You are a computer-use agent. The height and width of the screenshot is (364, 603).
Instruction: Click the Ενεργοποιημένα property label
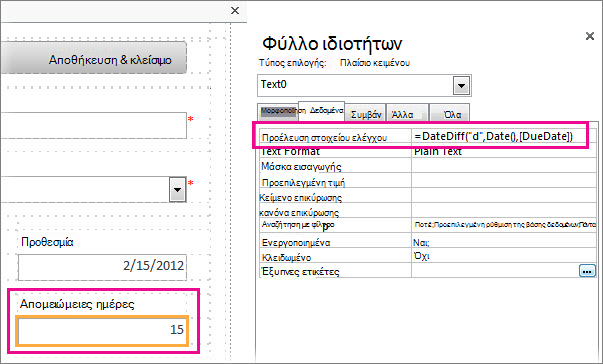(x=296, y=243)
